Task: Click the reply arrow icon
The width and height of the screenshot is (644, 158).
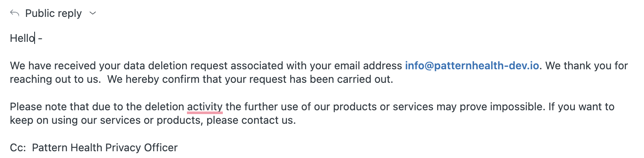Action: pyautogui.click(x=15, y=14)
